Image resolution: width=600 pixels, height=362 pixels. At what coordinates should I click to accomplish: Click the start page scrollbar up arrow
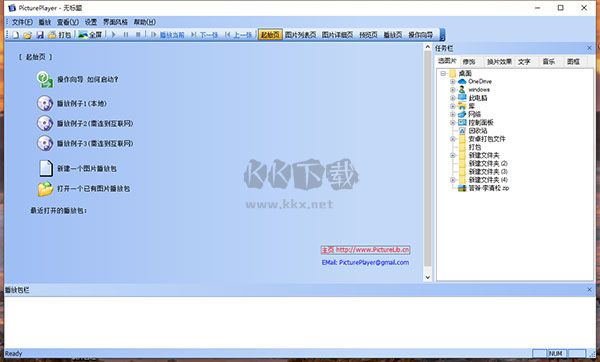428,47
